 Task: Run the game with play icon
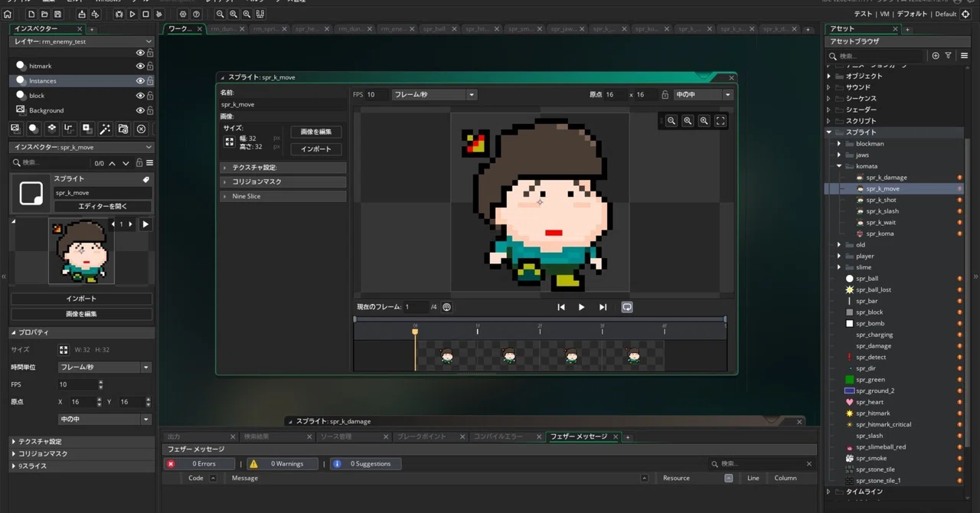click(132, 14)
